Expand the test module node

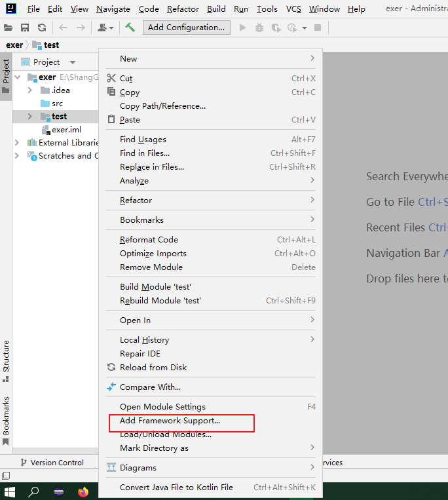(30, 117)
